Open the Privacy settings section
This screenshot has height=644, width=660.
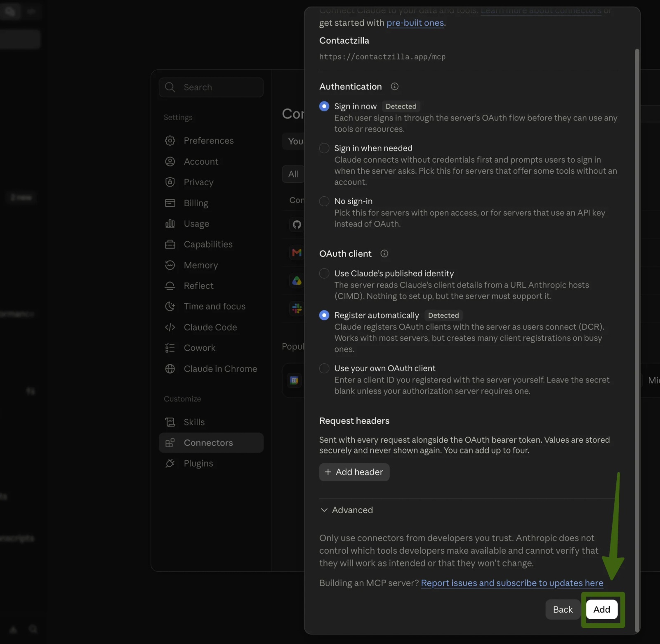(211, 182)
